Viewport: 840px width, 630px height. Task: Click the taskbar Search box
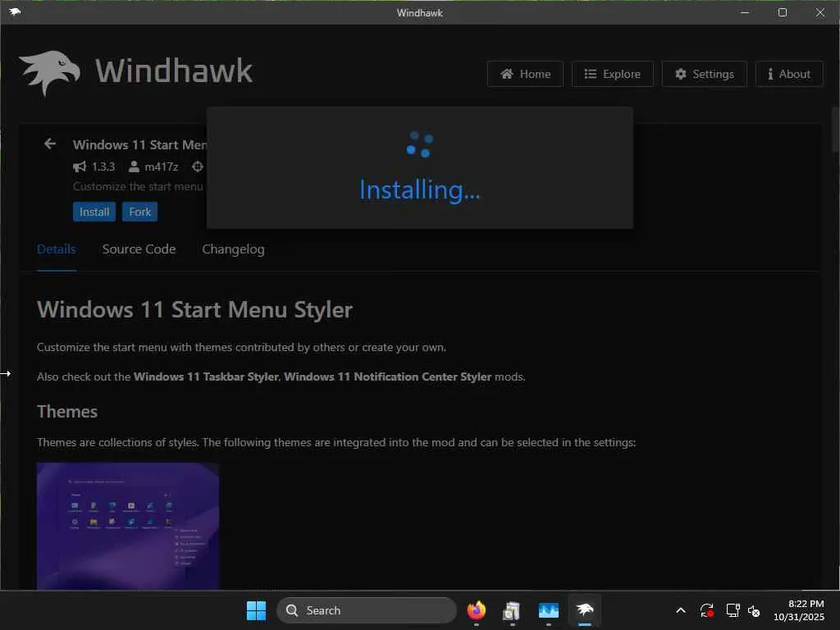click(x=367, y=610)
